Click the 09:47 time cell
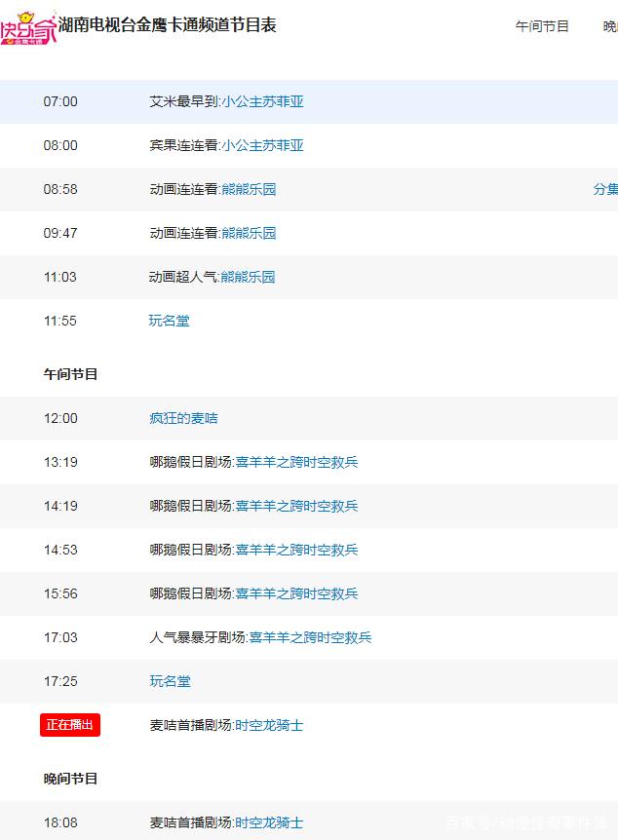618x840 pixels. (60, 234)
